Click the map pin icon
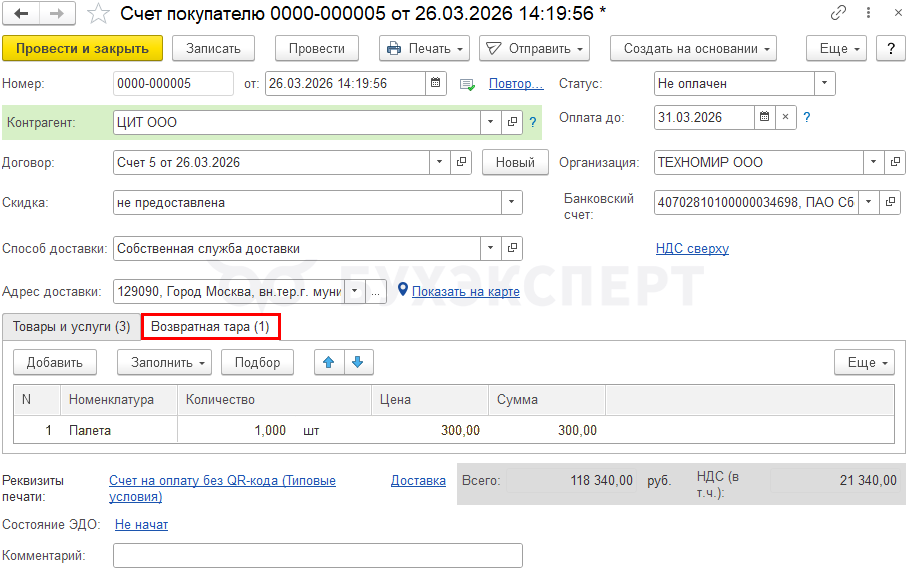 403,289
